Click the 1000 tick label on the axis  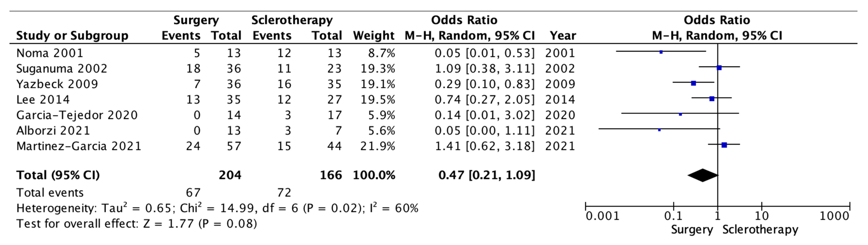pos(834,216)
